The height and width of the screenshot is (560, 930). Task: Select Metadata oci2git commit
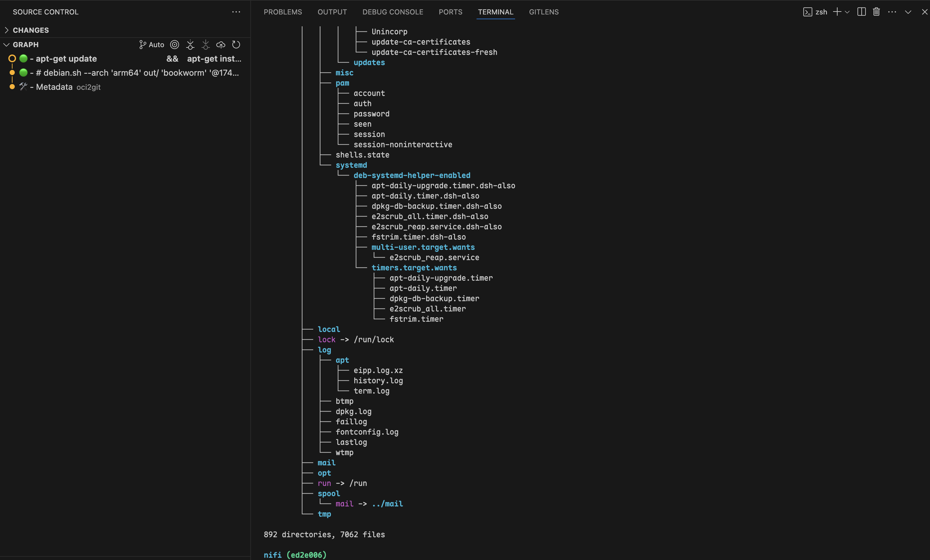pos(125,87)
